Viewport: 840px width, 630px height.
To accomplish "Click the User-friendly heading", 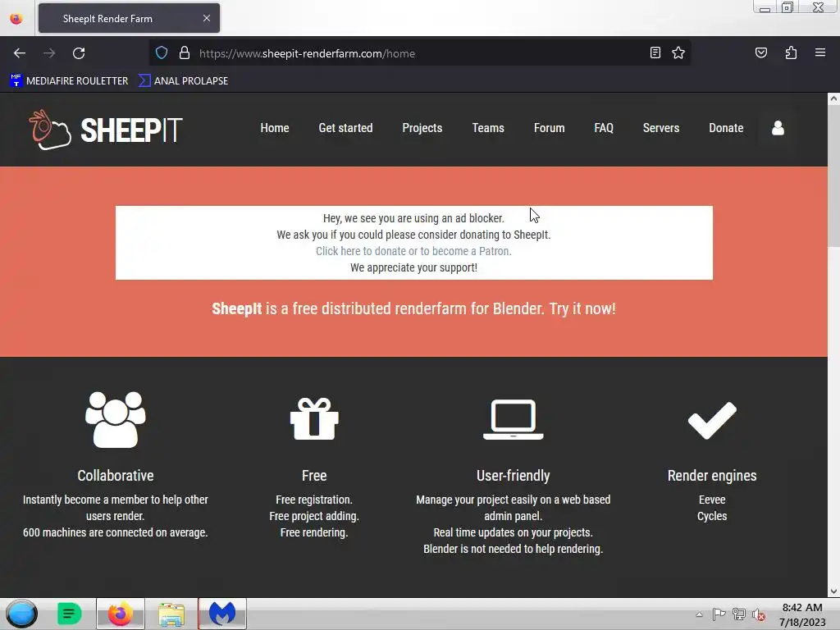I will click(x=514, y=476).
